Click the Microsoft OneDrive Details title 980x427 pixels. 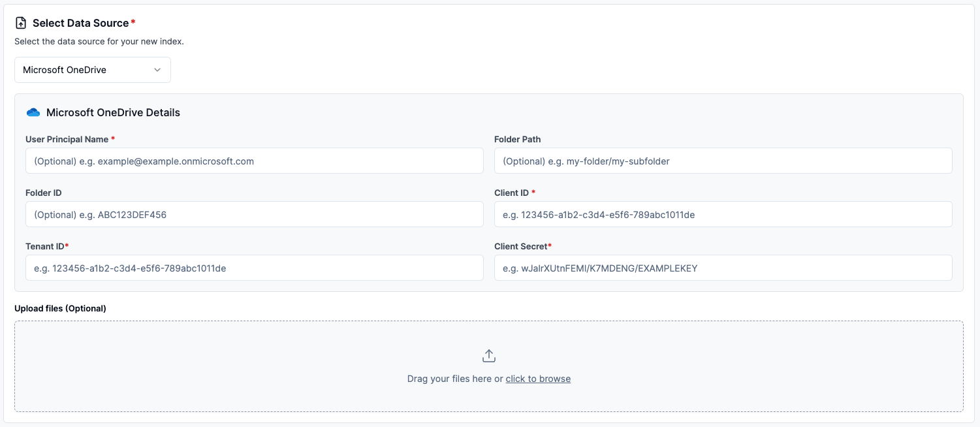[x=113, y=112]
